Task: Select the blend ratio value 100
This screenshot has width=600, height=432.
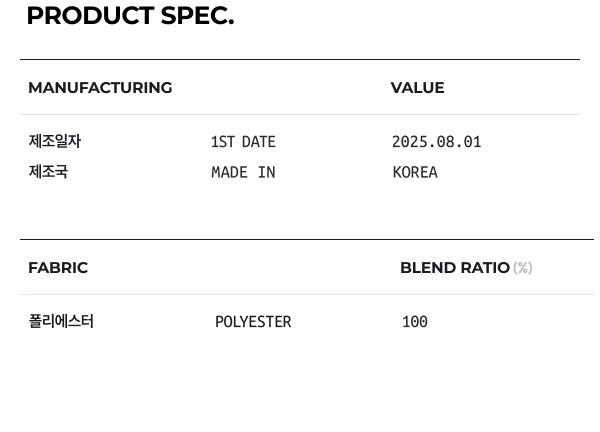Action: click(x=414, y=322)
